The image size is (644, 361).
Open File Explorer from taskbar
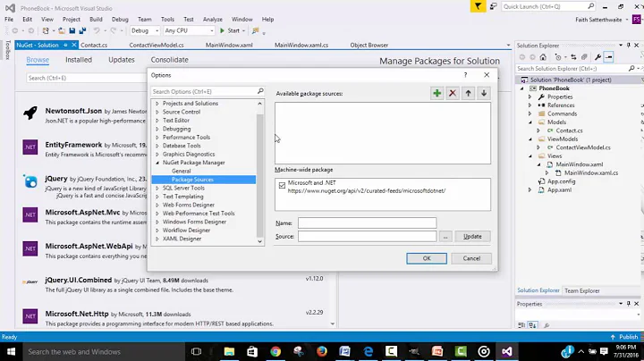[229, 351]
